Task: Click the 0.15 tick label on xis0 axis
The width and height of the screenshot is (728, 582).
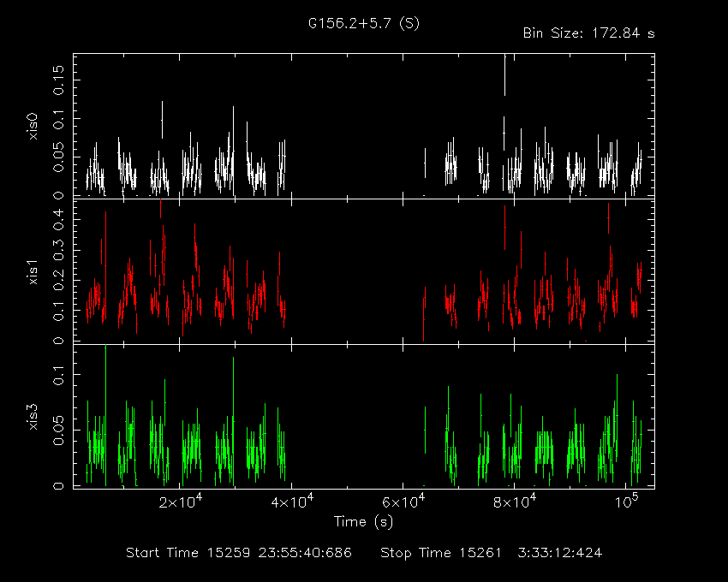Action: coord(58,80)
